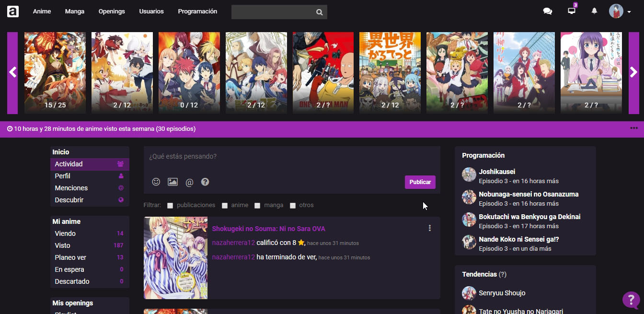Open the Shokugeki post options menu
This screenshot has height=314, width=644.
tap(430, 228)
